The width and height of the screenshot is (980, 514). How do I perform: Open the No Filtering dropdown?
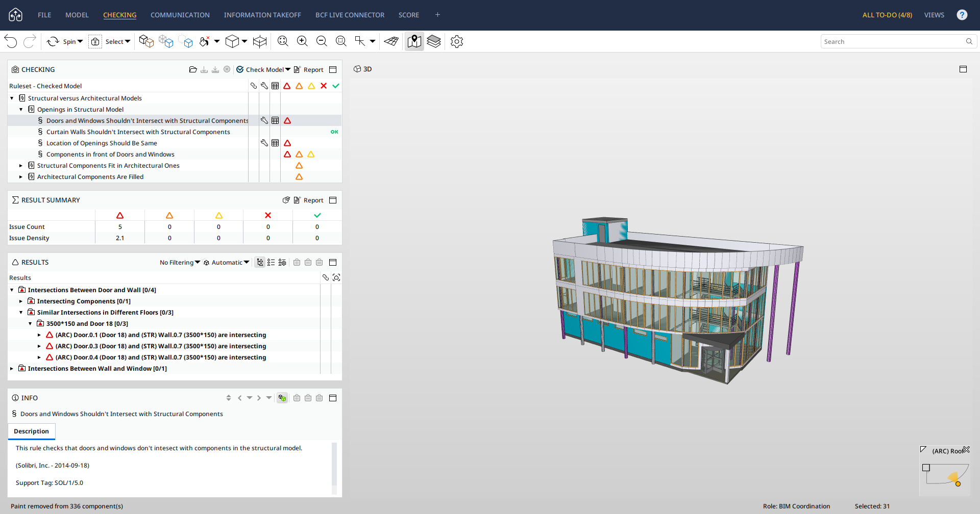pyautogui.click(x=179, y=262)
